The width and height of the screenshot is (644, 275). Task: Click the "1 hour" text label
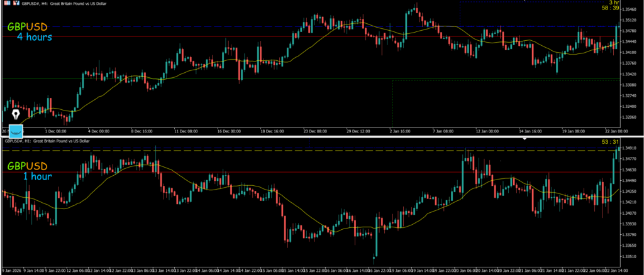coord(37,176)
